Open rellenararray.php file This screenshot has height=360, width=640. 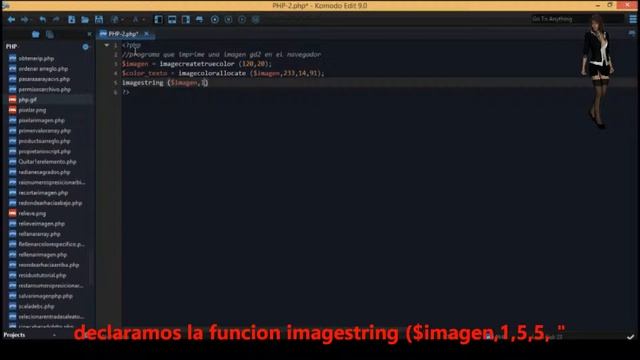point(39,234)
